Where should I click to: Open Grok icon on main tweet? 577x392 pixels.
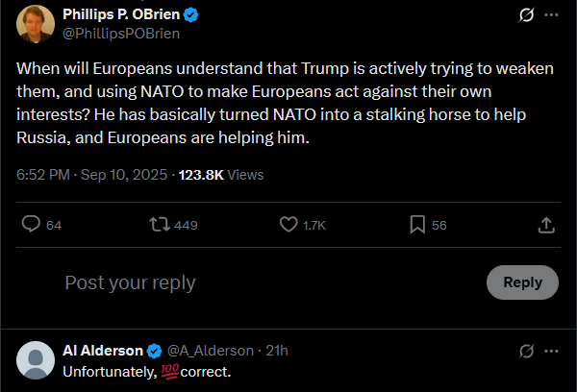[x=526, y=15]
